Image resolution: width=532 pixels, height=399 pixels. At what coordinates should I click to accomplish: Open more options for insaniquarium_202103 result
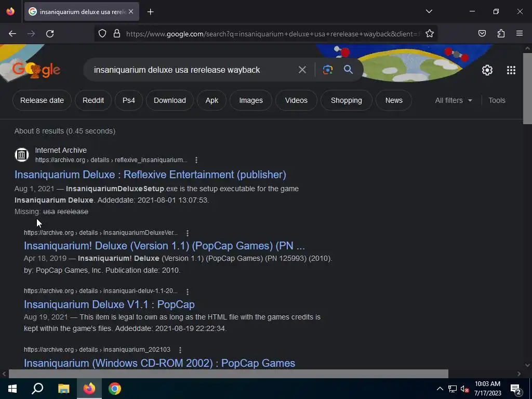click(180, 350)
